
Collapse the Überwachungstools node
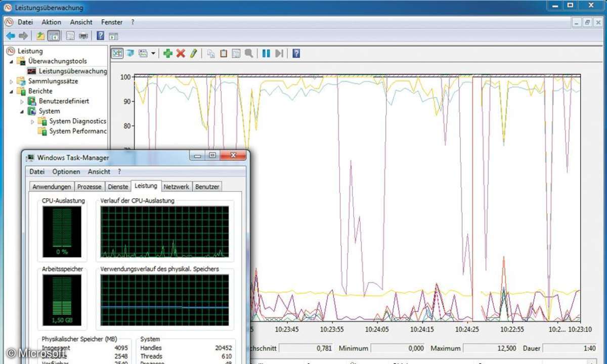(11, 61)
